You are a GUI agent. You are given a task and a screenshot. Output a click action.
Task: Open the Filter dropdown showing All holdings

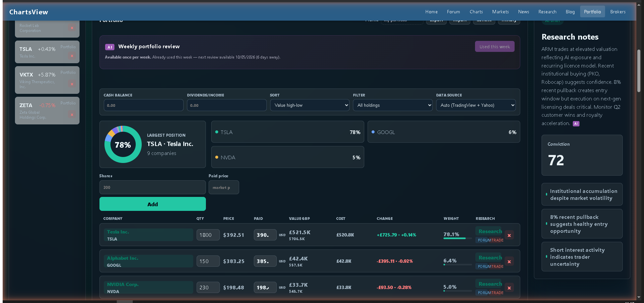tap(393, 105)
